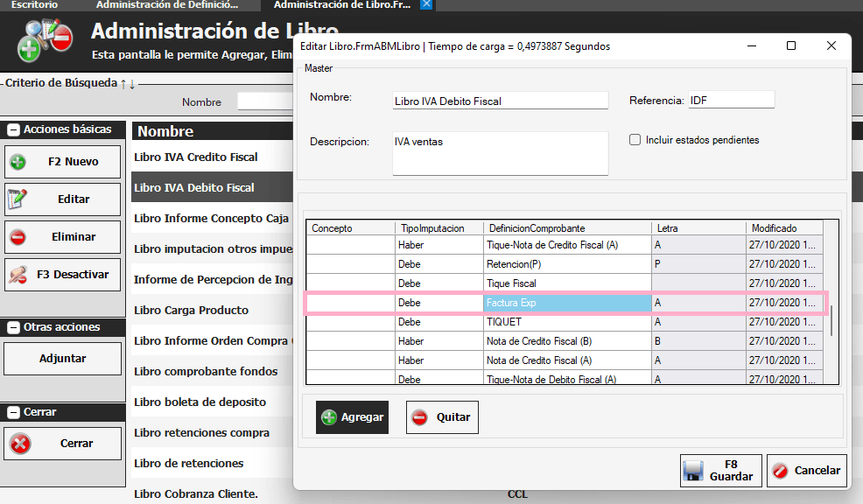
Task: Click the Nombre field in the dialog
Action: coord(500,101)
